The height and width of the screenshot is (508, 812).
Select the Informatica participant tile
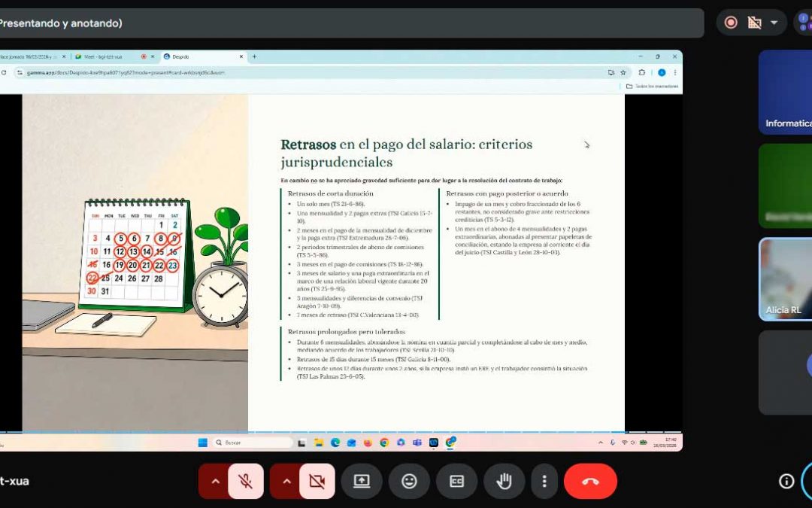786,92
